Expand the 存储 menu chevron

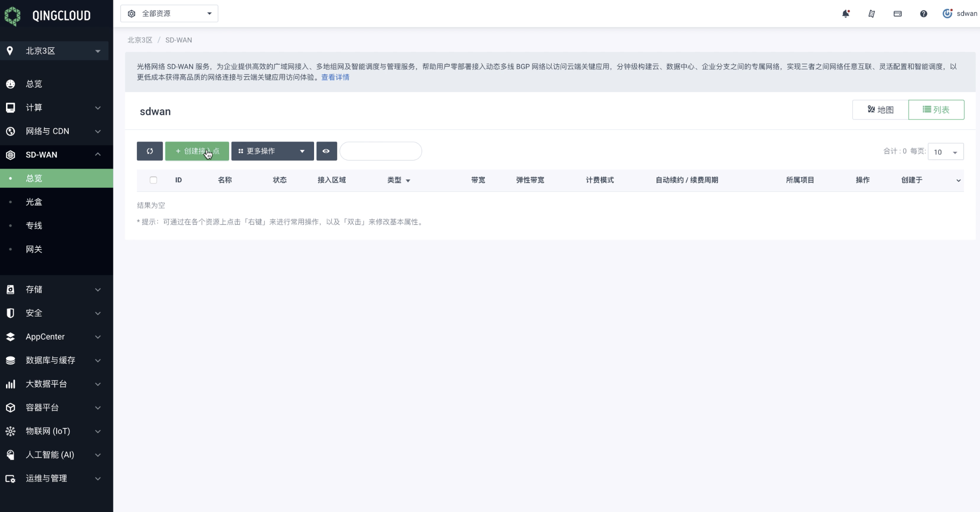(x=98, y=290)
